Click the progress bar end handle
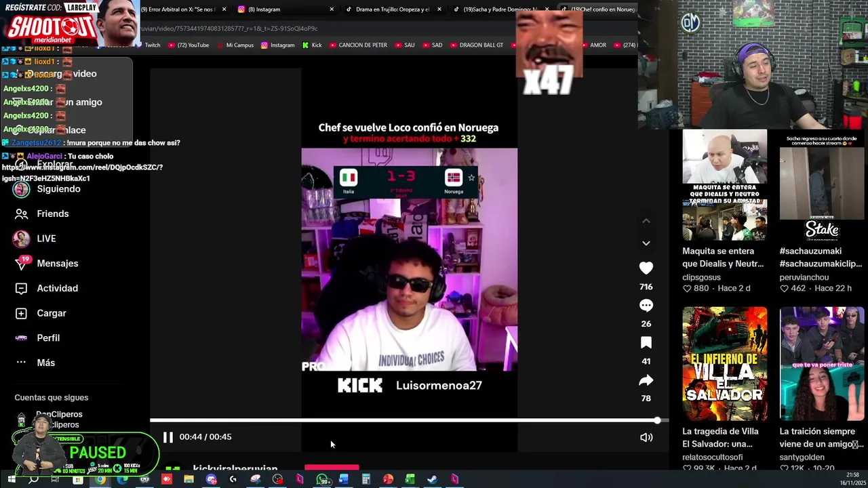The height and width of the screenshot is (488, 868). [x=657, y=421]
